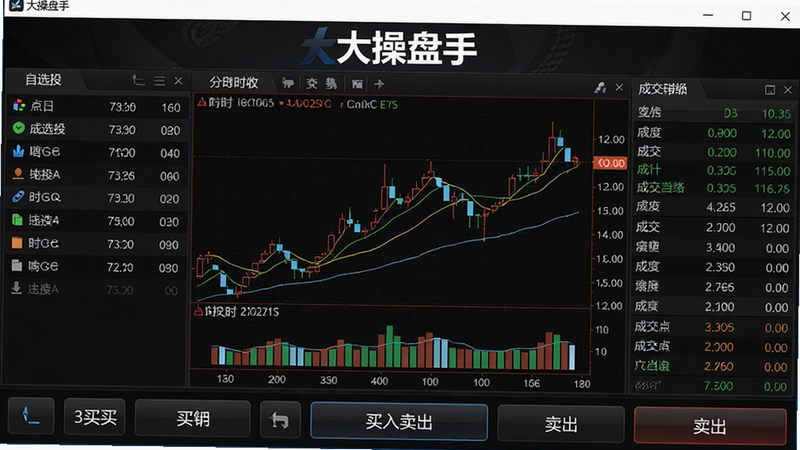The image size is (800, 450).
Task: Click the red-outlined 卖出 button
Action: click(x=710, y=427)
